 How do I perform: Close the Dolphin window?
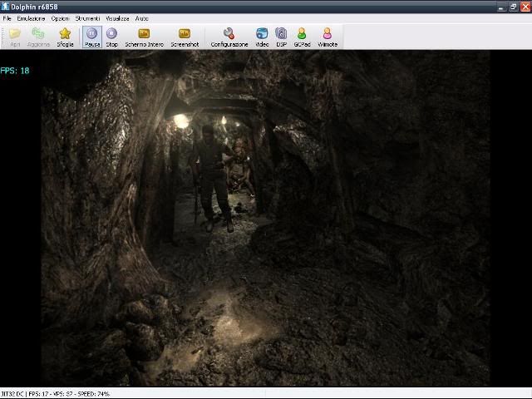pos(525,7)
